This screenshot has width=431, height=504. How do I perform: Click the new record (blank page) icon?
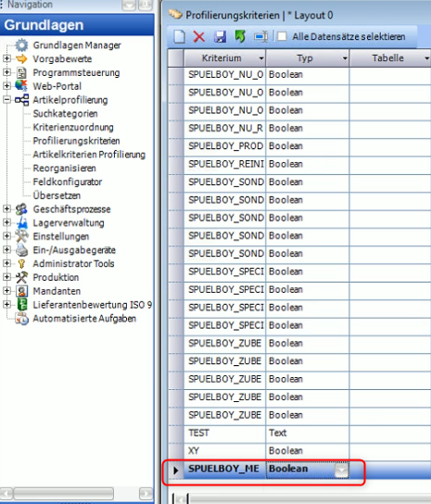click(x=180, y=37)
